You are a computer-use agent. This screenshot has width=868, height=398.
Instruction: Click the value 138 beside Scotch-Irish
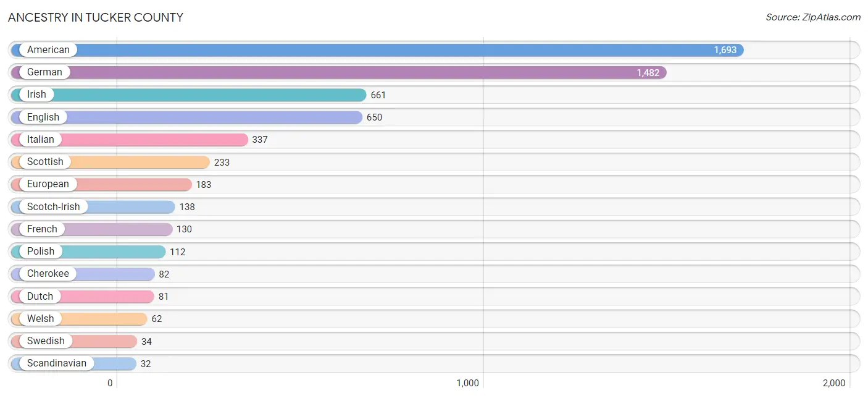pos(187,207)
